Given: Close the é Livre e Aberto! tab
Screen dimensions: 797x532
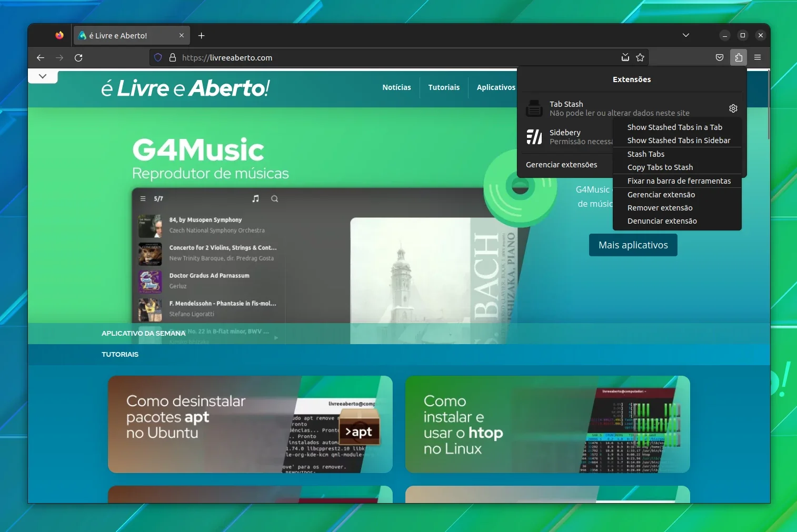Looking at the screenshot, I should (x=182, y=35).
